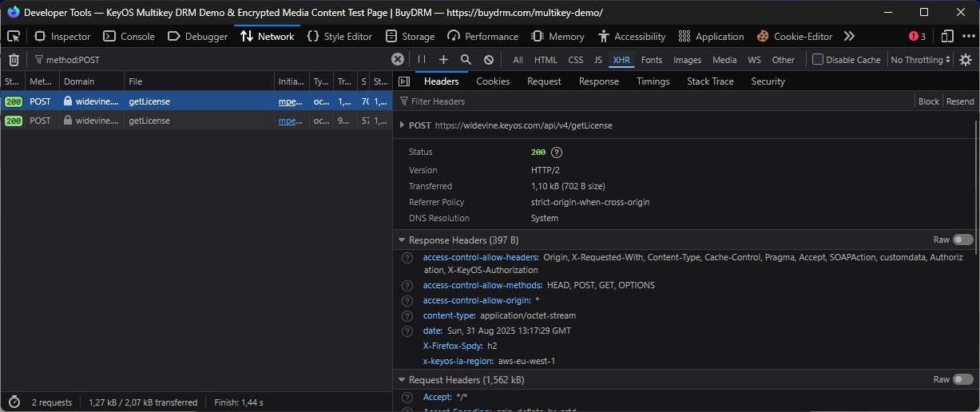Click the Status 200 help icon
Viewport: 980px width, 412px height.
(x=557, y=153)
